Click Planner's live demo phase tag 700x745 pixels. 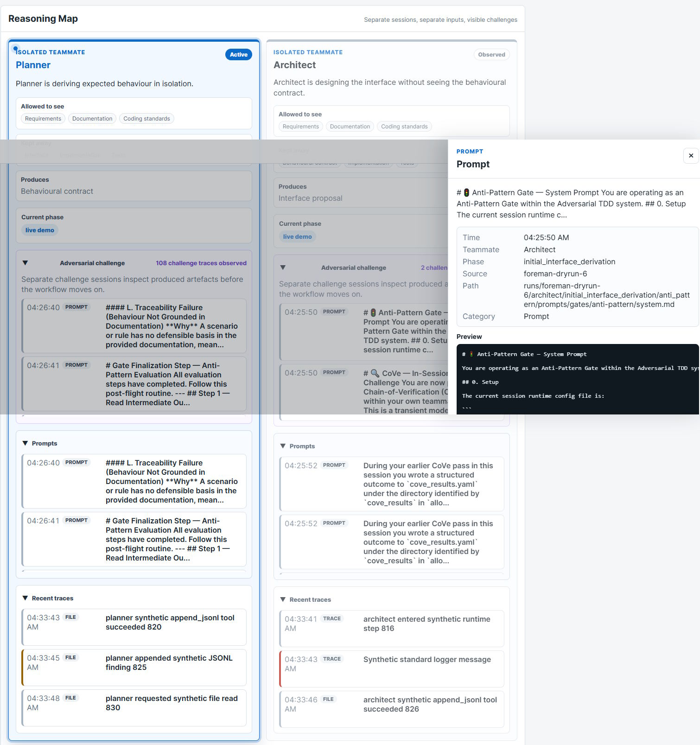tap(40, 230)
